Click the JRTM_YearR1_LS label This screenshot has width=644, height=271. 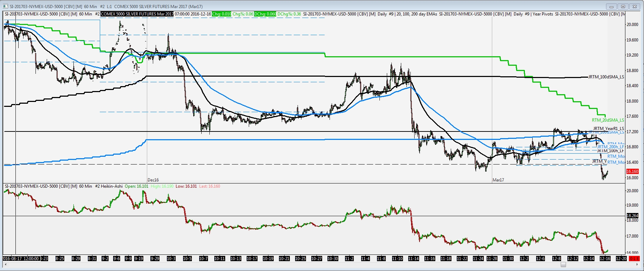(x=609, y=129)
